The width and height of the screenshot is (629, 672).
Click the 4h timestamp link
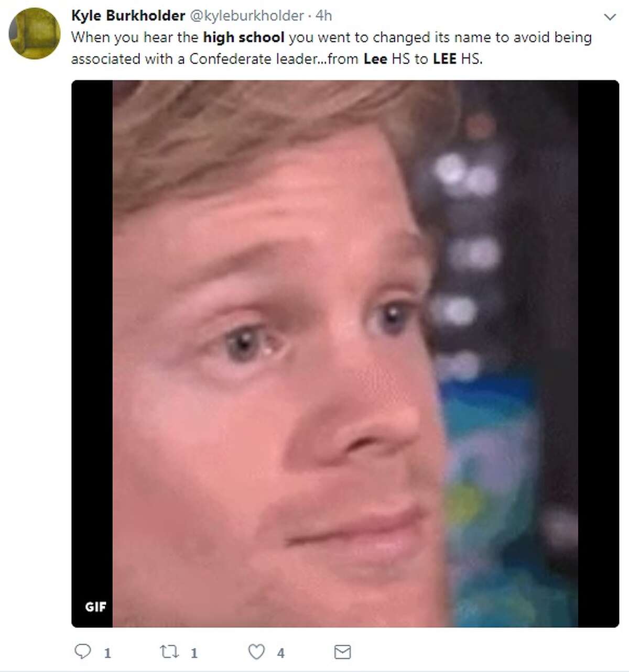coord(323,16)
